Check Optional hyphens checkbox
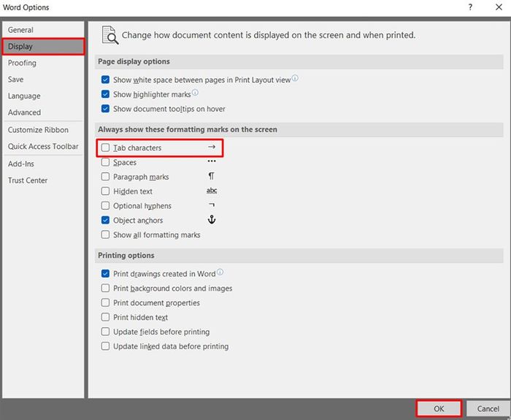Viewport: 511px width, 420px height. tap(105, 206)
